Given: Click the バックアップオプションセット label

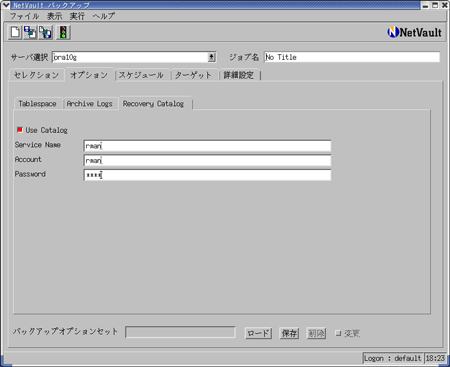Looking at the screenshot, I should [65, 331].
